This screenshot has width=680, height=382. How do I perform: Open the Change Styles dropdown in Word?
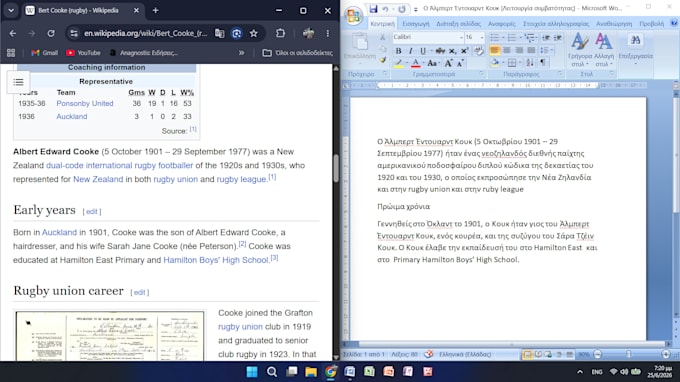[x=604, y=50]
